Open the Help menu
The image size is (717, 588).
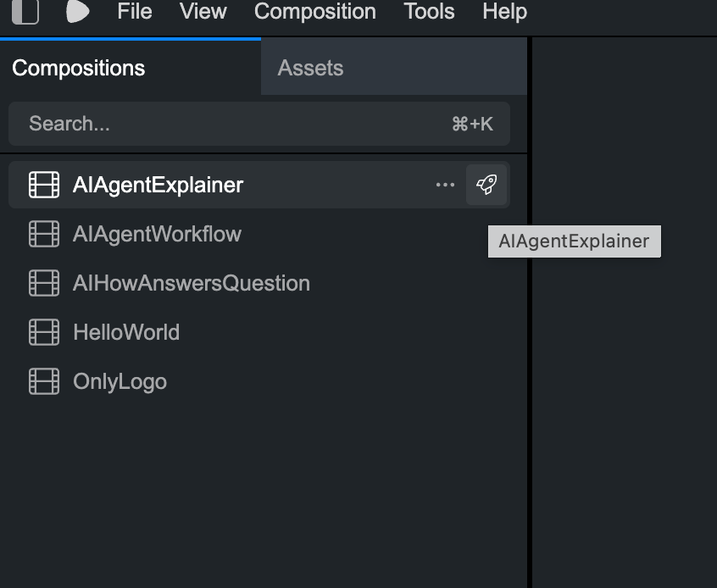pyautogui.click(x=505, y=11)
